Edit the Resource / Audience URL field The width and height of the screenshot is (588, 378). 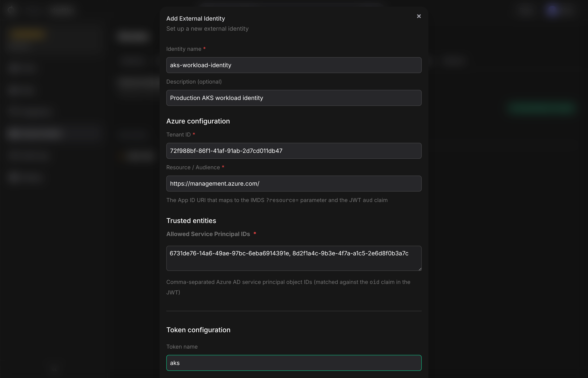click(x=294, y=184)
